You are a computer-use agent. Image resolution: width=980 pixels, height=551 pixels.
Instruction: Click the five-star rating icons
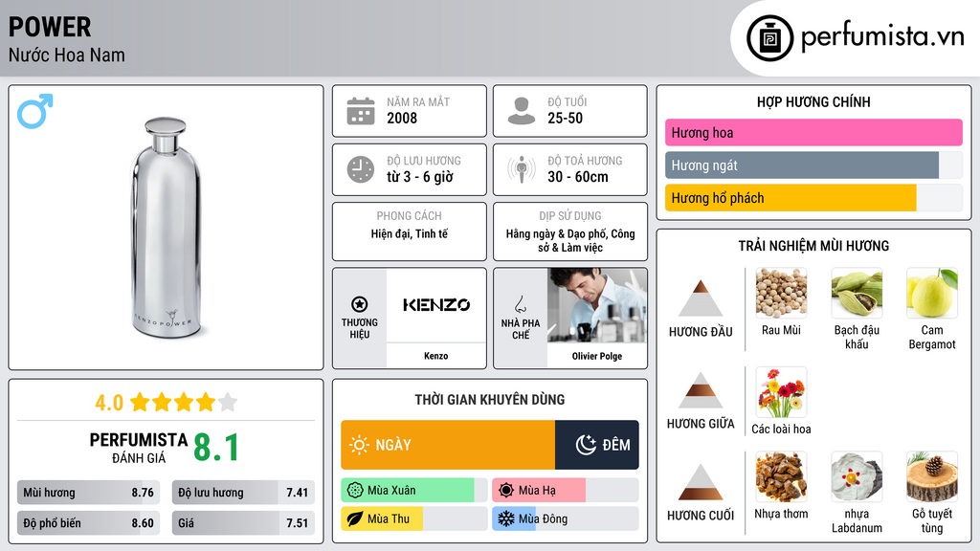click(184, 402)
